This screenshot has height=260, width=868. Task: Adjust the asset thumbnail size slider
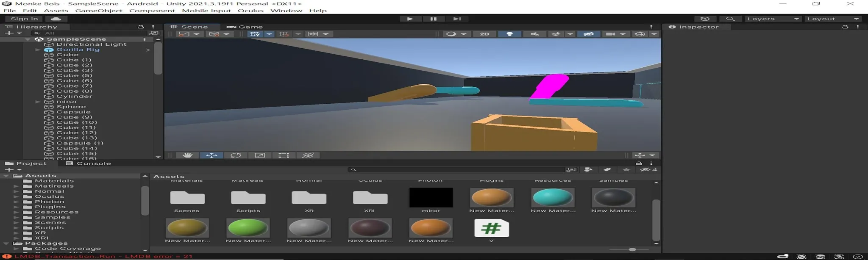[632, 249]
